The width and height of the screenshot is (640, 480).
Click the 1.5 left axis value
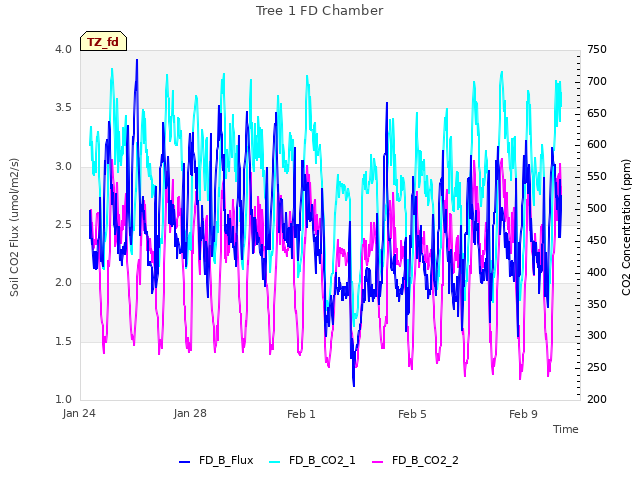(x=64, y=341)
